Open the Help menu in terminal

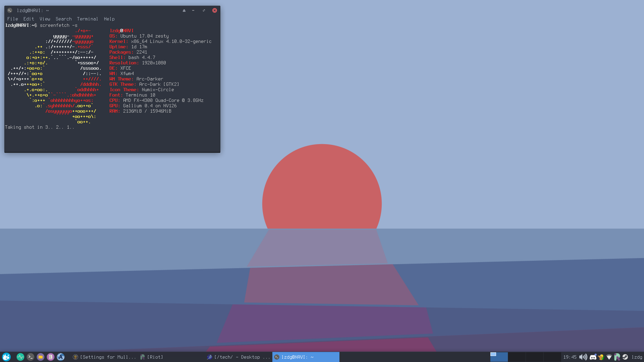(x=109, y=19)
